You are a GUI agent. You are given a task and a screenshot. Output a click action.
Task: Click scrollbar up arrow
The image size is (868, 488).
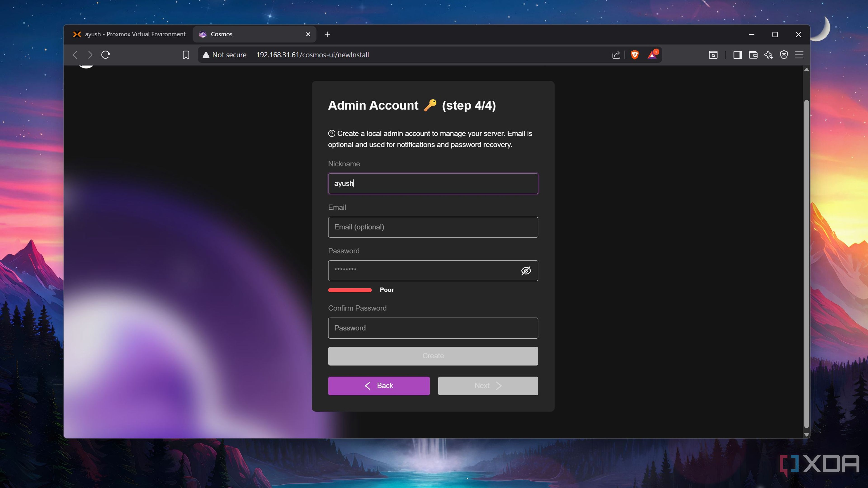(806, 70)
